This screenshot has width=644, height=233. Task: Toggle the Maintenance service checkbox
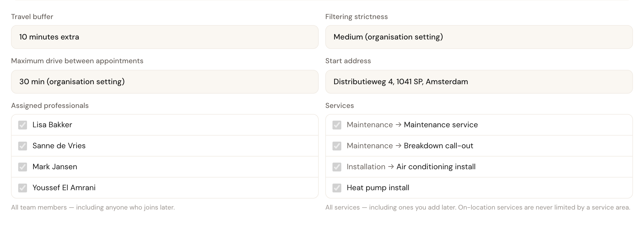pos(337,125)
